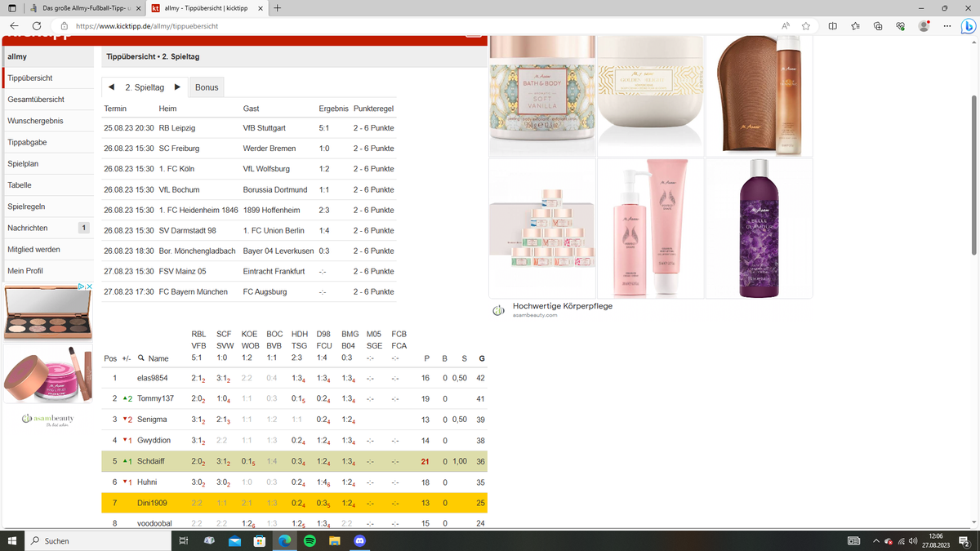Switch to the Bonus tab

207,87
